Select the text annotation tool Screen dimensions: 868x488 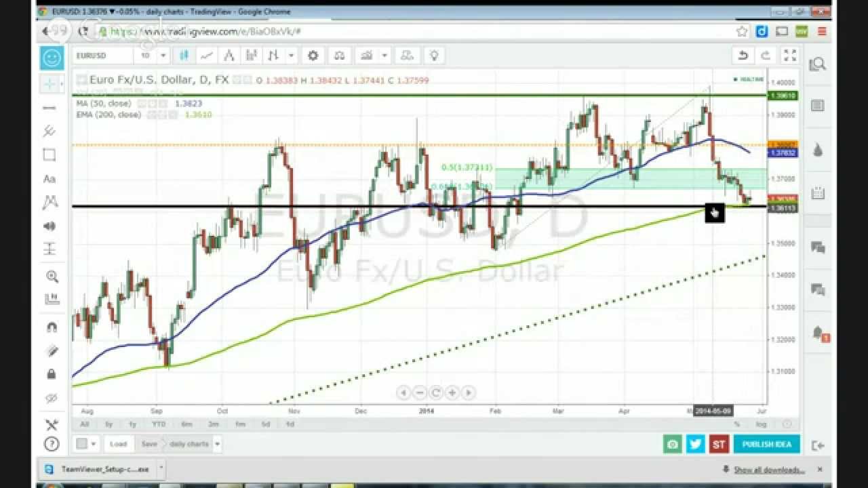coord(50,179)
